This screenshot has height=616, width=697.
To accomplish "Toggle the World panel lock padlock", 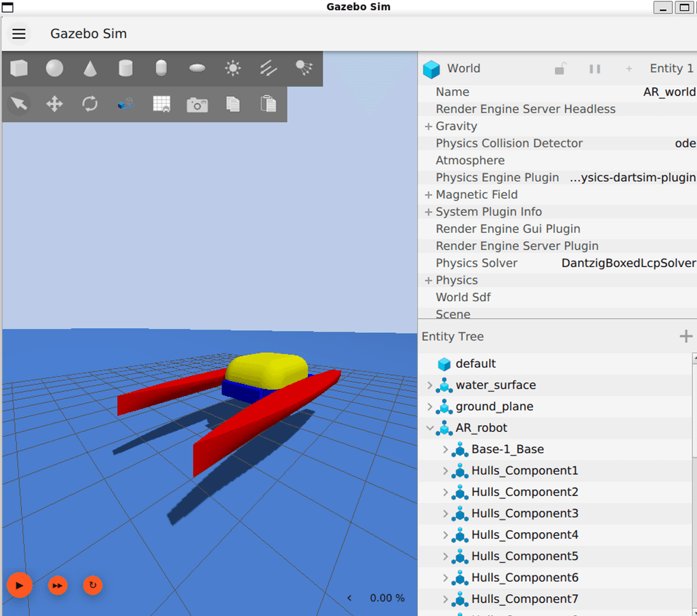I will click(561, 68).
